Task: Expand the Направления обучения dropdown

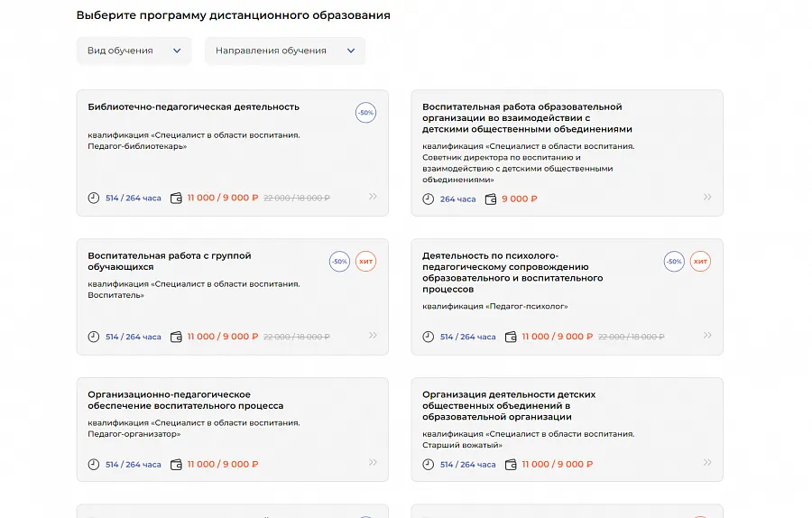Action: coord(285,51)
